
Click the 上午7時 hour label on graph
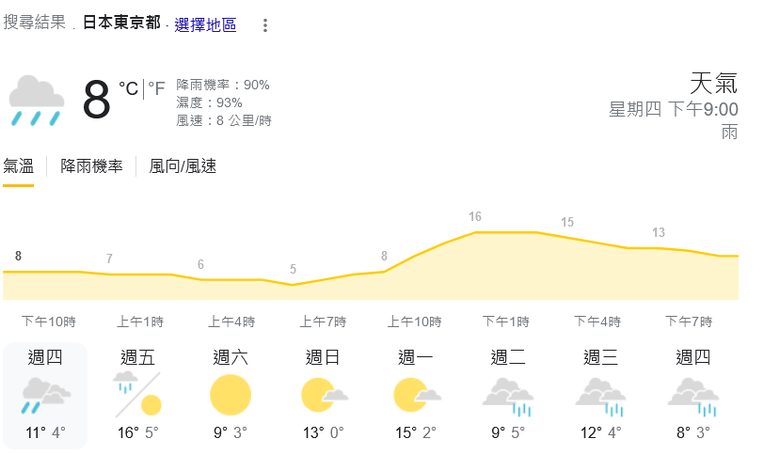(323, 322)
